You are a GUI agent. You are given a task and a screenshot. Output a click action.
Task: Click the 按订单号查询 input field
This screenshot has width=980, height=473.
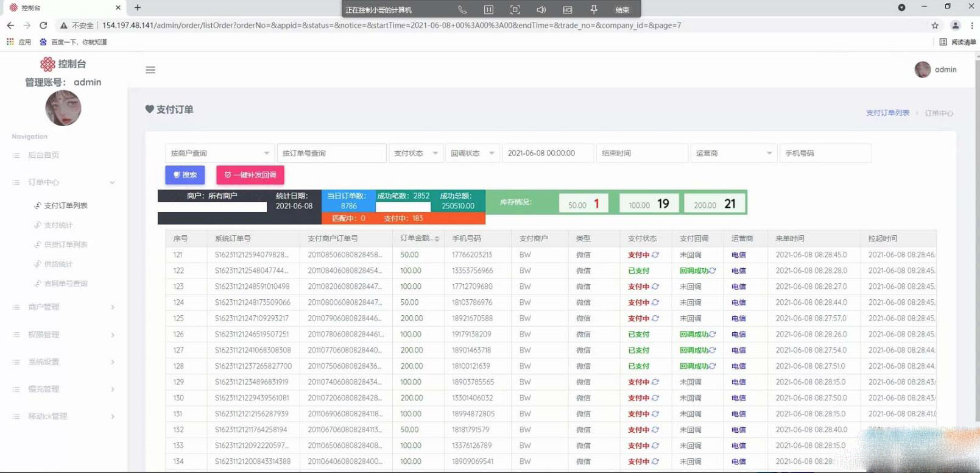331,153
